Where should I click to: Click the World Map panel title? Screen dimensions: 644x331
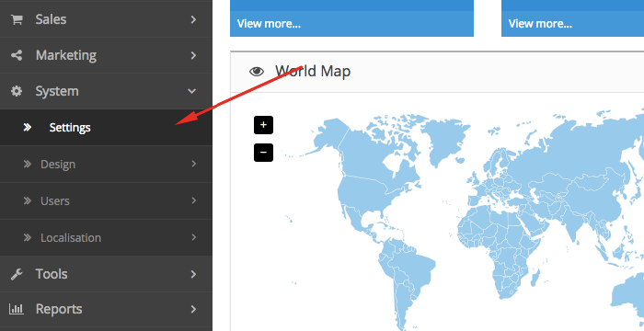(x=313, y=72)
